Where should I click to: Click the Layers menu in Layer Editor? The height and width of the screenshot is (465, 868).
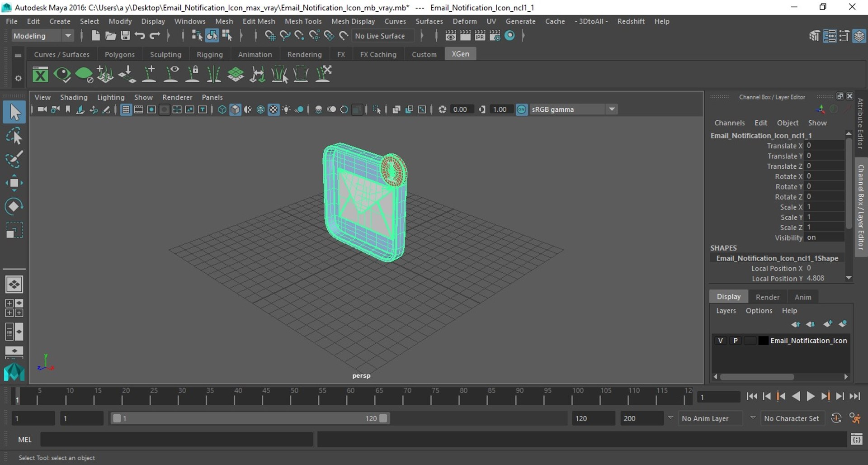click(726, 311)
